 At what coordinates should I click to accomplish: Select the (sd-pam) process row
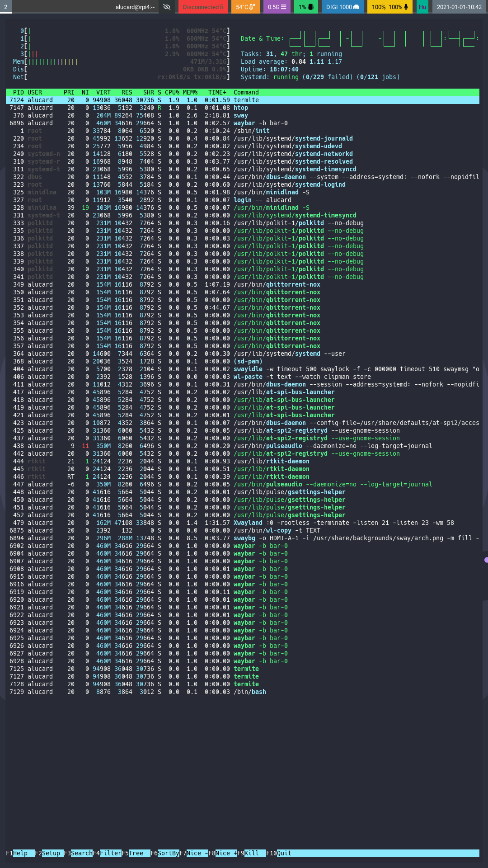pyautogui.click(x=243, y=361)
